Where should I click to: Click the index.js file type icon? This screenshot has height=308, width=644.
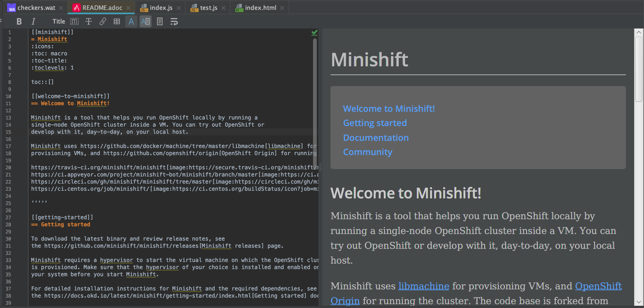pos(144,8)
